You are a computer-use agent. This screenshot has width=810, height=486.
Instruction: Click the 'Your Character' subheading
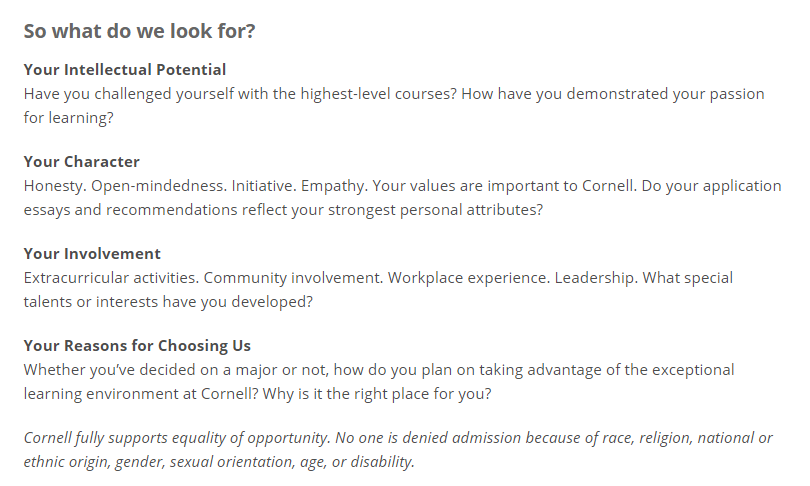coord(82,162)
